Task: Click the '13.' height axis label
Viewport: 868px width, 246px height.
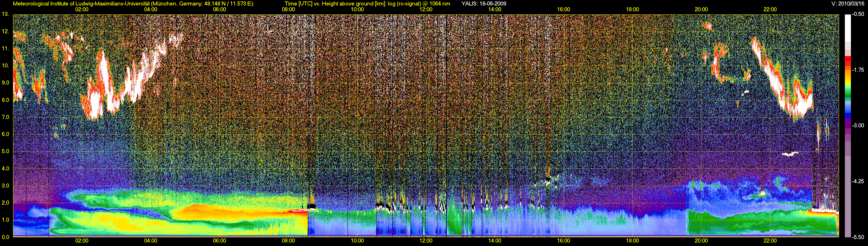Action: (5, 14)
